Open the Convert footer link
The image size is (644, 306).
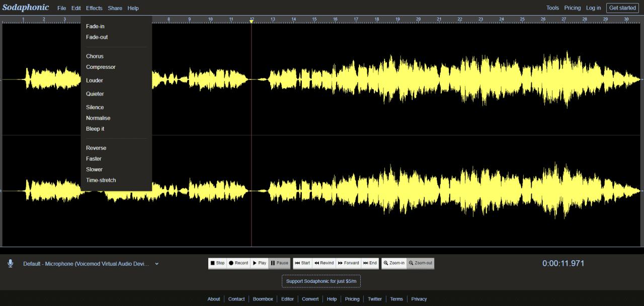click(310, 299)
